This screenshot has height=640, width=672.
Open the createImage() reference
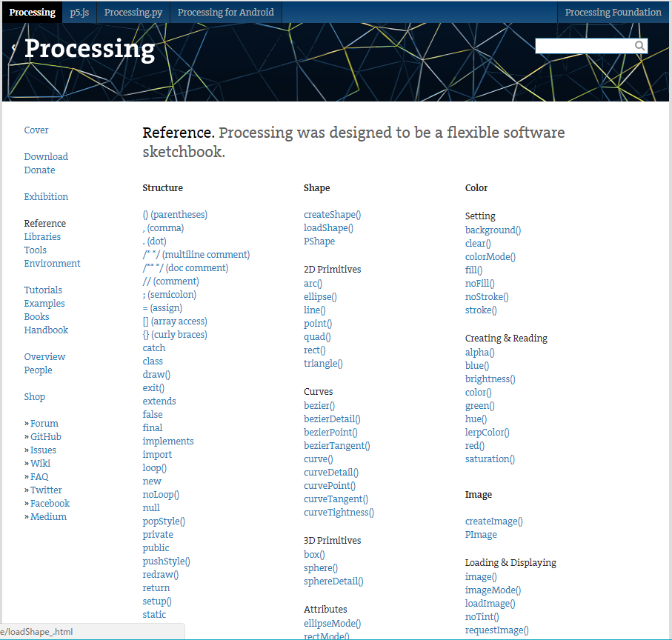(x=493, y=521)
